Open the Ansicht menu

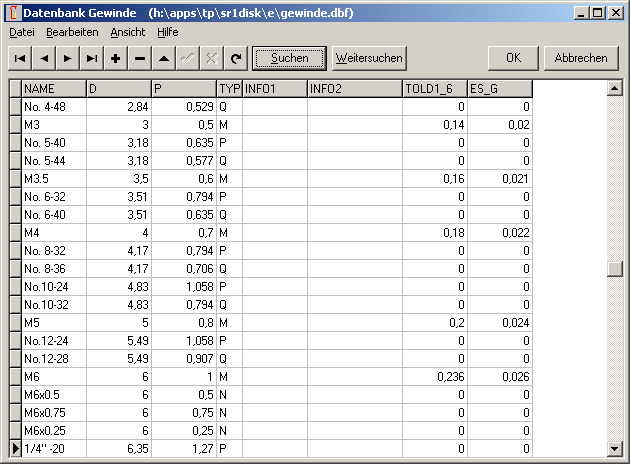coord(128,32)
